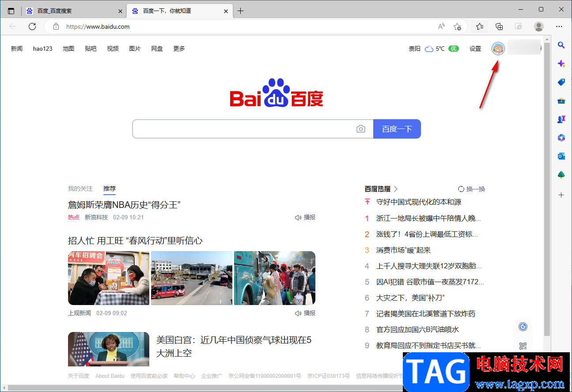This screenshot has height=392, width=572.
Task: Open hot search 官方回应加国六B汽油喷水
Action: [418, 329]
